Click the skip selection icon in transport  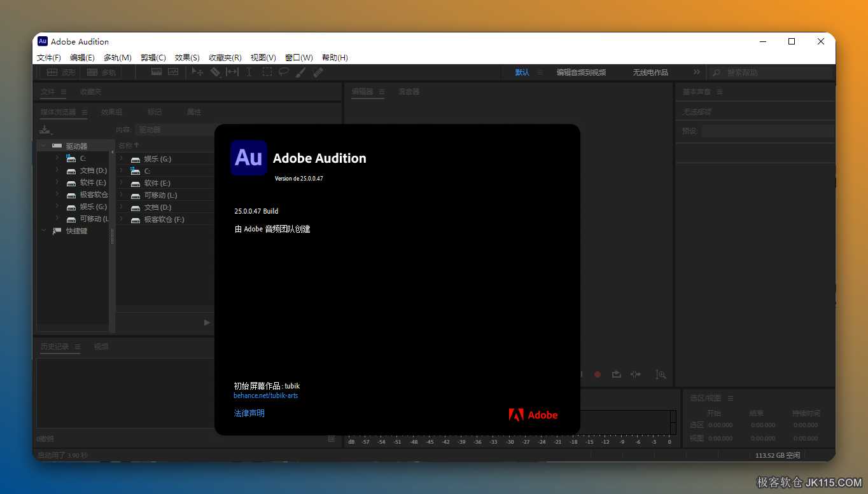point(635,374)
